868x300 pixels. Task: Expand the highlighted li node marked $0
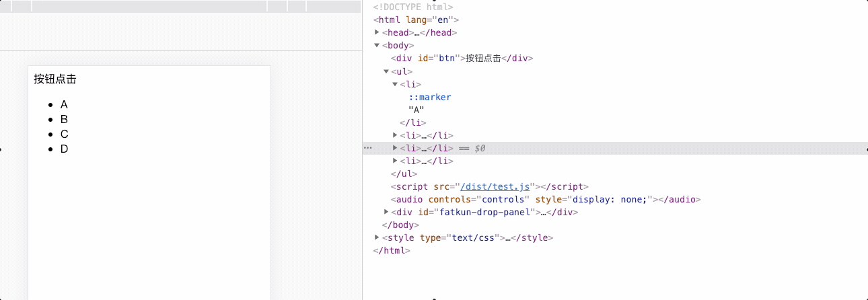(x=395, y=148)
